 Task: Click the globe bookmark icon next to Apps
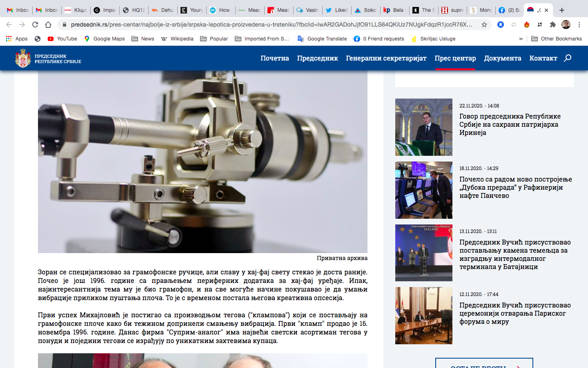point(38,39)
